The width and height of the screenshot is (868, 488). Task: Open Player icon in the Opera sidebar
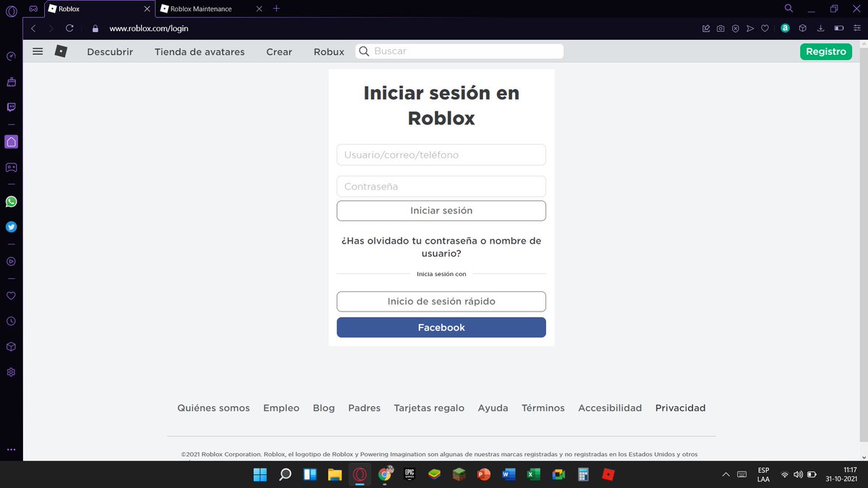(x=11, y=262)
